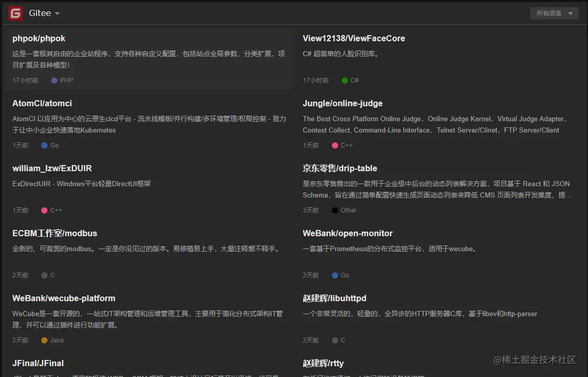Screen dimensions: 588x377
Task: Open the william_lzw/ExDUIR repository
Action: point(52,168)
